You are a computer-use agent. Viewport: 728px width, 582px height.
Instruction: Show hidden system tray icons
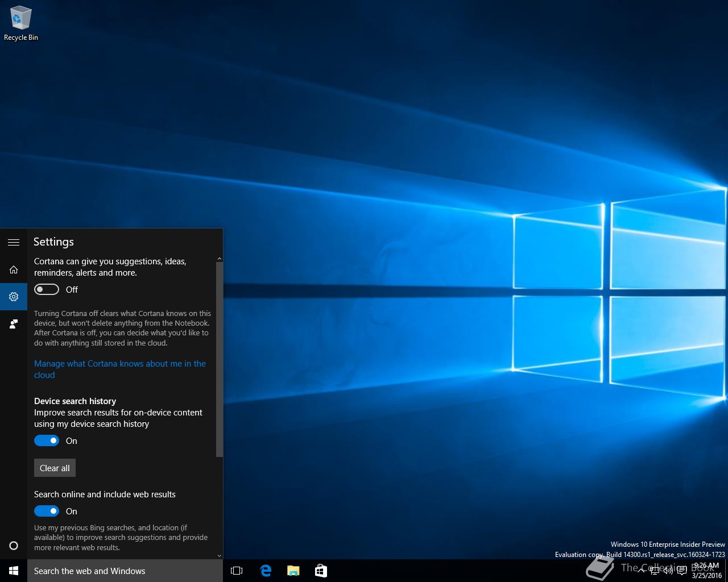coord(641,571)
